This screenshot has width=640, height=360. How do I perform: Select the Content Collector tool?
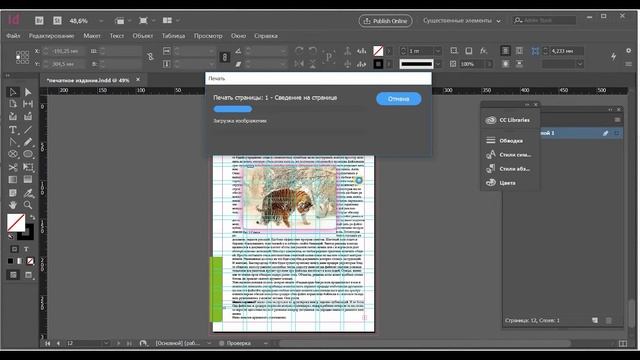pyautogui.click(x=13, y=117)
